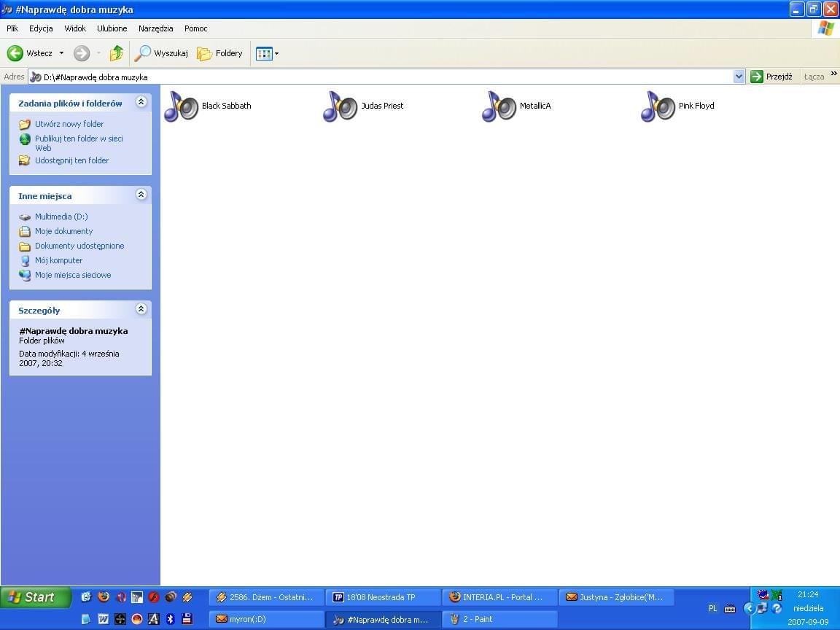Switch to the 18'08 Neostrada TP window

pos(383,596)
